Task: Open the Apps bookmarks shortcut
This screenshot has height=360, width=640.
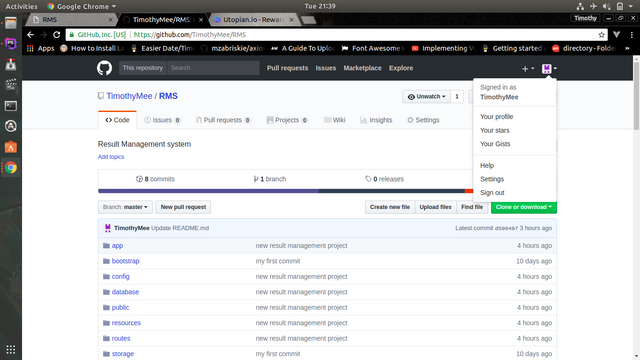Action: [x=40, y=48]
